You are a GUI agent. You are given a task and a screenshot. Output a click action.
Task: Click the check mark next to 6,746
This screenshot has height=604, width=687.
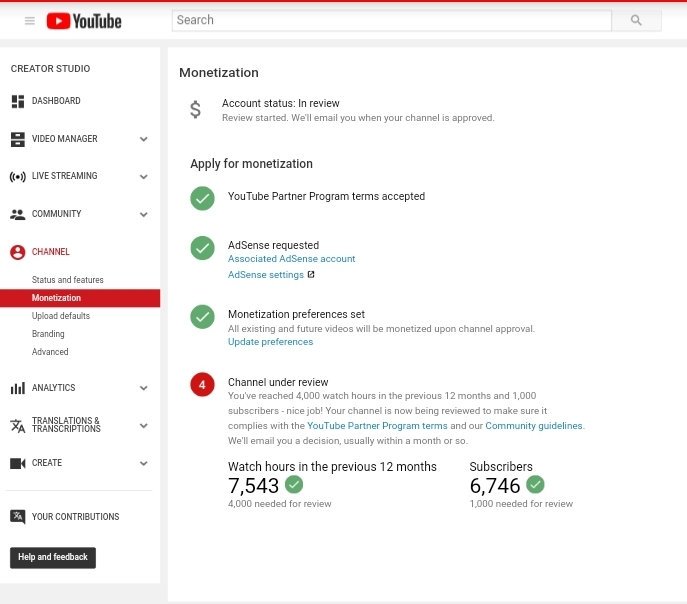(535, 484)
